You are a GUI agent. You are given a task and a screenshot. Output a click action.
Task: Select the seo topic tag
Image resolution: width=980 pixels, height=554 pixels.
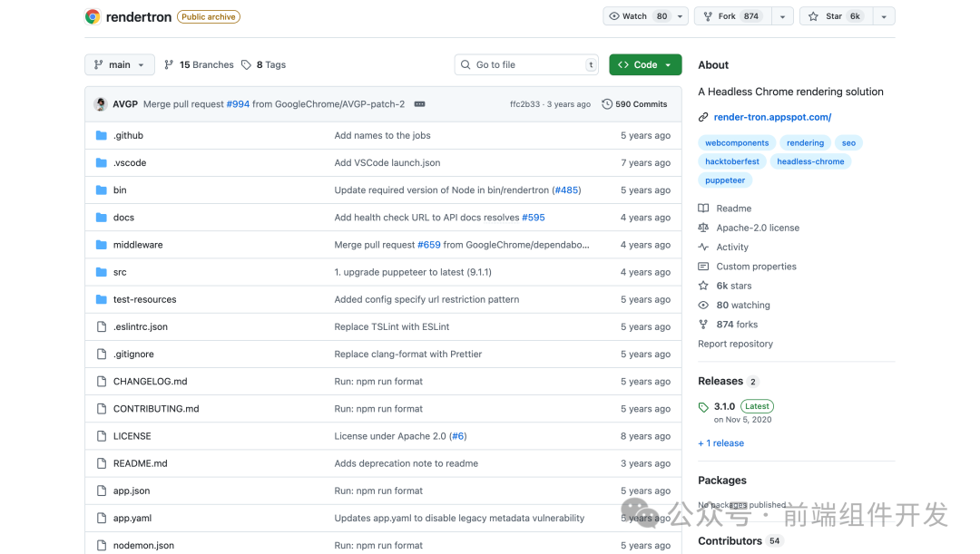click(x=848, y=143)
